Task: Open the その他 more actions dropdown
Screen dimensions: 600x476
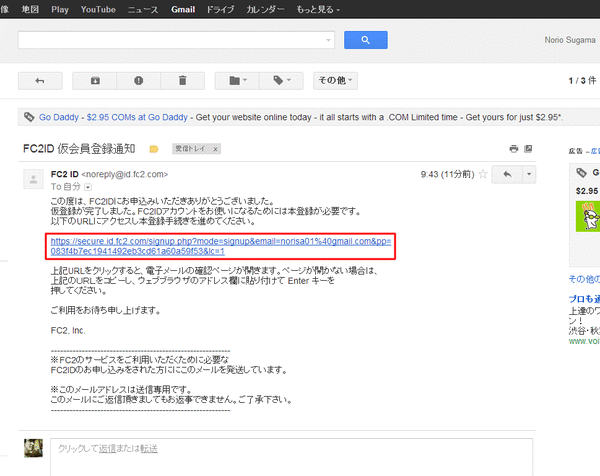Action: [x=335, y=81]
